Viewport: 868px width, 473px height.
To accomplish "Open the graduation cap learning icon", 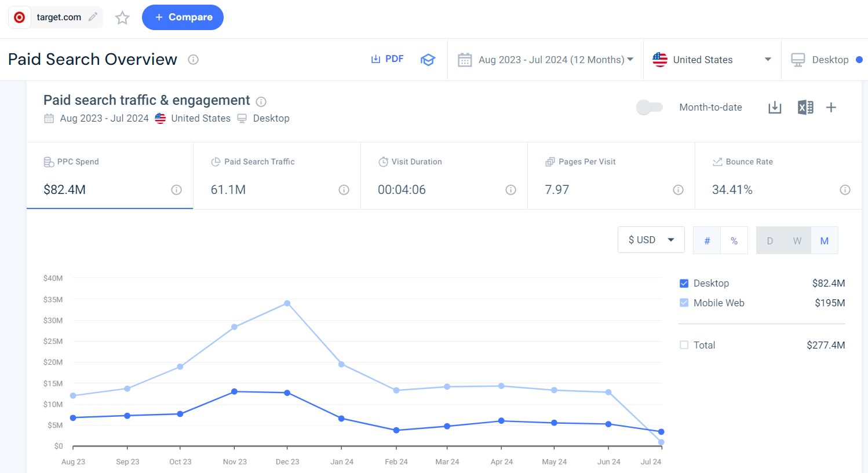I will [x=428, y=60].
